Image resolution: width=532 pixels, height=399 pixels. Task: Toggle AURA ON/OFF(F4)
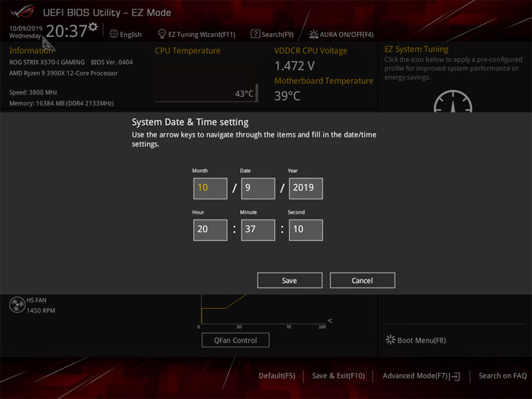pos(347,34)
